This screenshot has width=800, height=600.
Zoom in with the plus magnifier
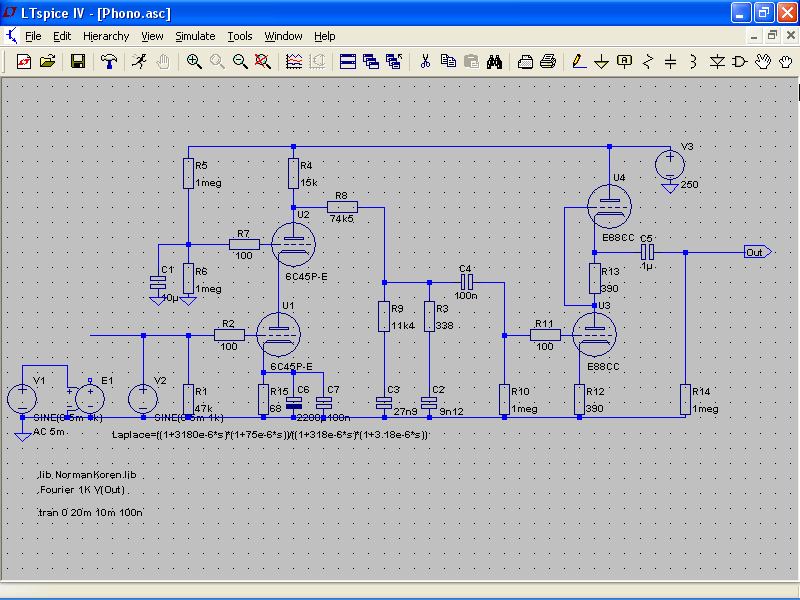194,62
